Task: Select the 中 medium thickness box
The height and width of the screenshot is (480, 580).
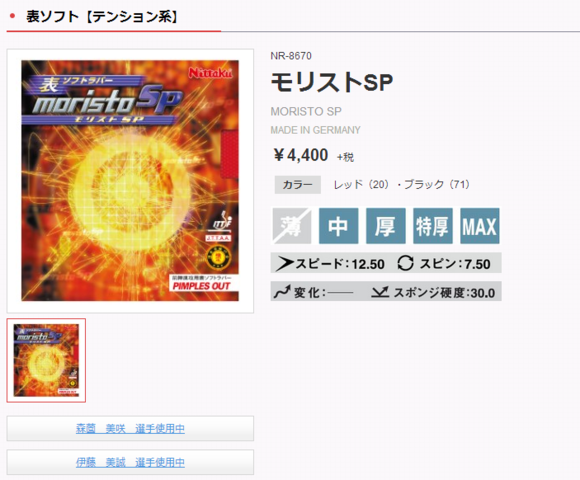Action: [x=338, y=226]
